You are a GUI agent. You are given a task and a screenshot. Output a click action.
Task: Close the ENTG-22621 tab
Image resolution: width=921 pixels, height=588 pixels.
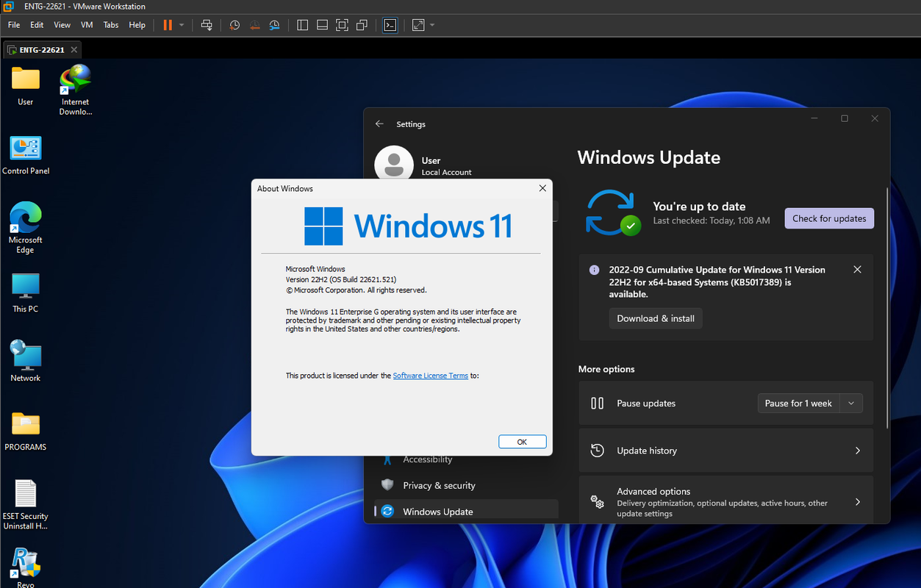point(74,50)
